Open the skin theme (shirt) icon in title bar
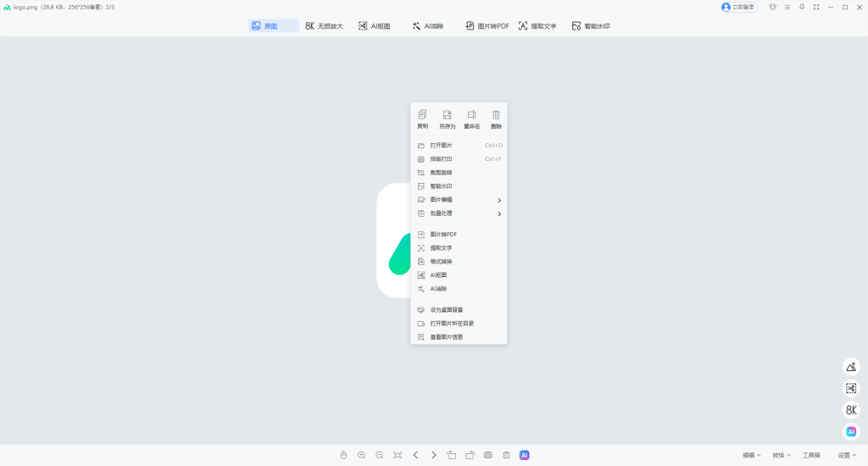Viewport: 868px width, 466px height. tap(772, 7)
